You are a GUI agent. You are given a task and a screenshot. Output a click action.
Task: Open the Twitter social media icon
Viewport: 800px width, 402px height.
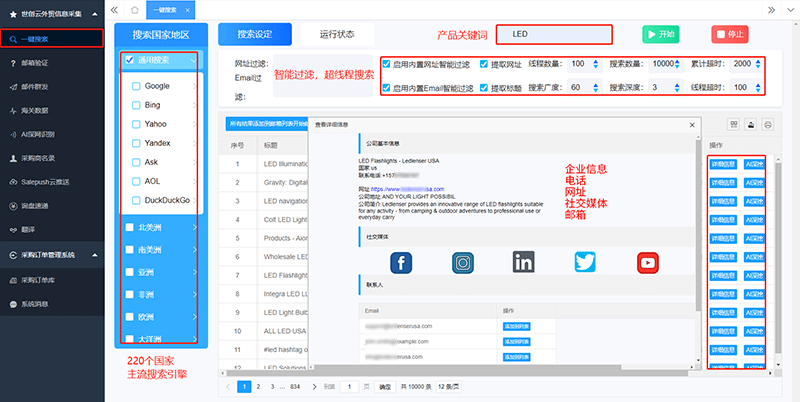coord(585,262)
